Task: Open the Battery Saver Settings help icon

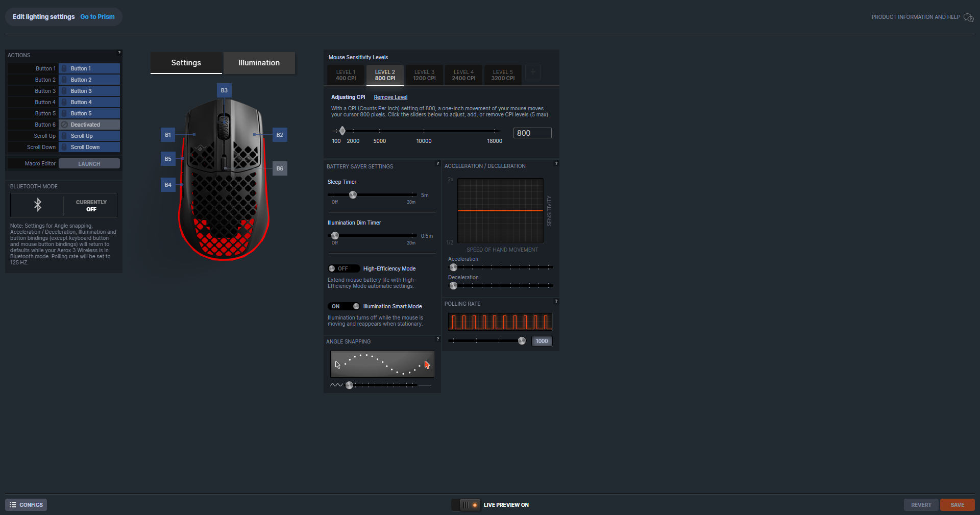Action: (437, 163)
